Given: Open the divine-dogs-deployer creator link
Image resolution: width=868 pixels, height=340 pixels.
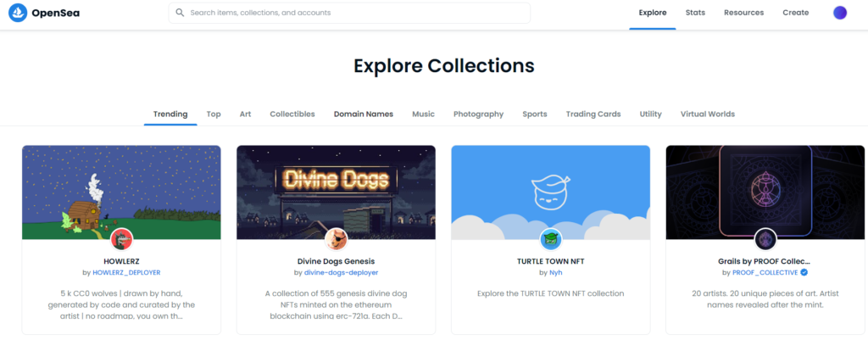Looking at the screenshot, I should pos(342,273).
